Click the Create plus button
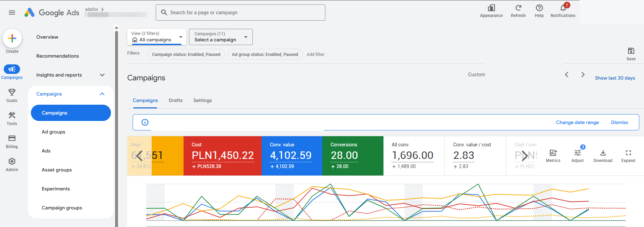644x227 pixels. tap(12, 38)
